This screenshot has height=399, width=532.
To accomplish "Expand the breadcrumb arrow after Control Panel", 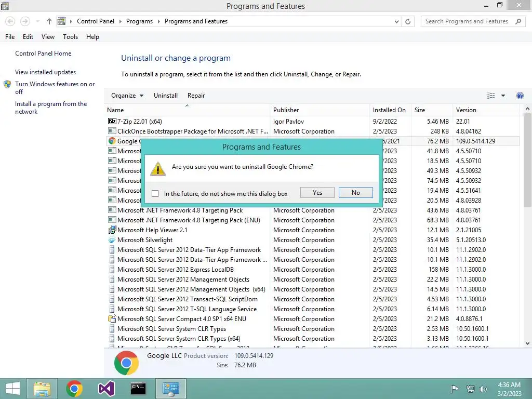I will [x=120, y=21].
